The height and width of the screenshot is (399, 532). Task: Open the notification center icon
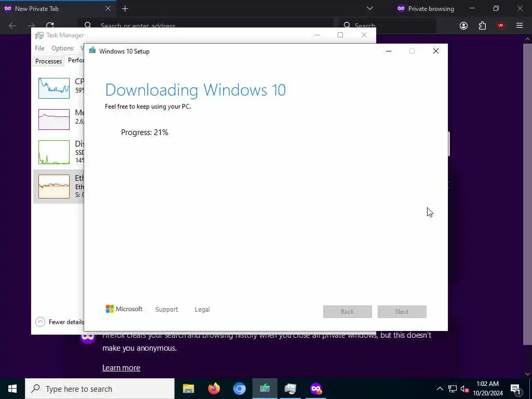point(516,389)
